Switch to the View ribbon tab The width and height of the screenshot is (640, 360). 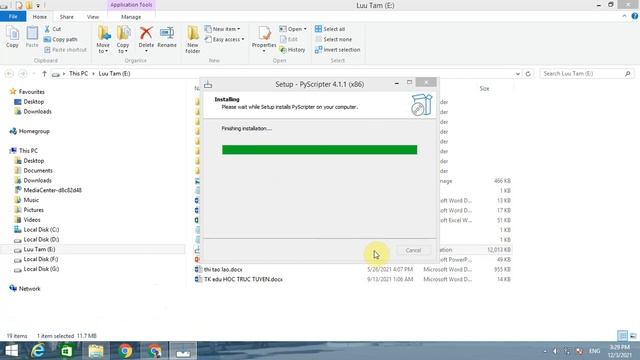coord(93,17)
